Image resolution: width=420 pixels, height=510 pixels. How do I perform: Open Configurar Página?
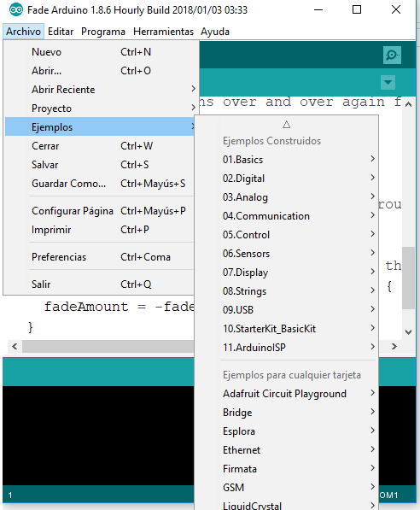pyautogui.click(x=100, y=211)
